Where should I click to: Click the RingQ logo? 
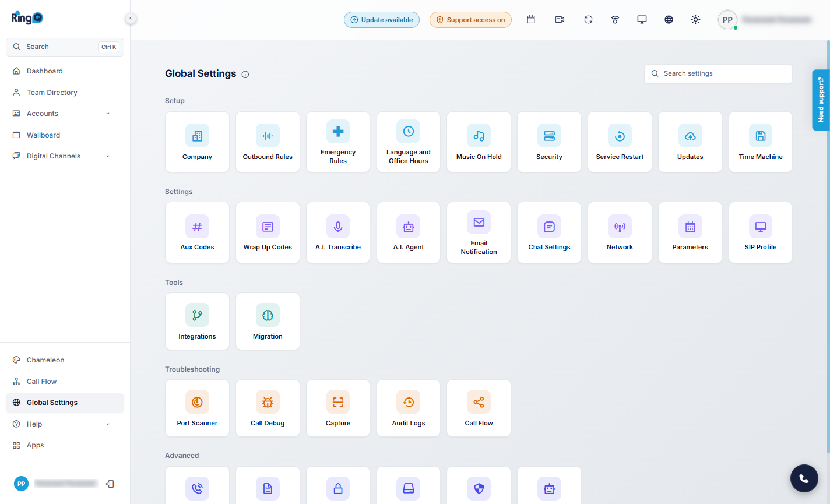pyautogui.click(x=27, y=18)
